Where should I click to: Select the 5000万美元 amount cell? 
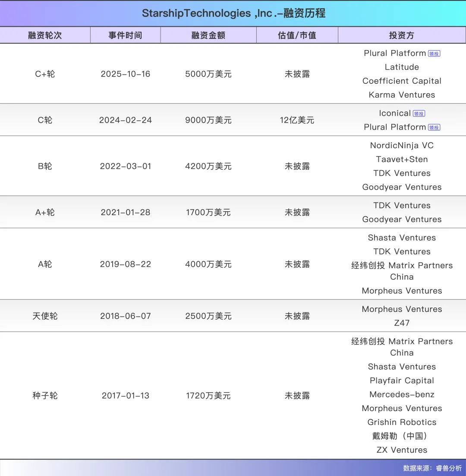pyautogui.click(x=208, y=74)
